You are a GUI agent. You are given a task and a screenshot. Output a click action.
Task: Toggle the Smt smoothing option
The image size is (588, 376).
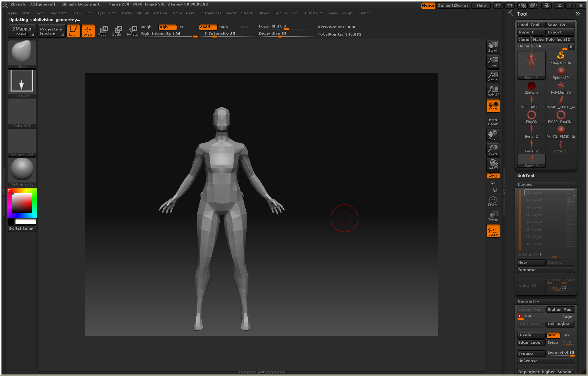(553, 335)
